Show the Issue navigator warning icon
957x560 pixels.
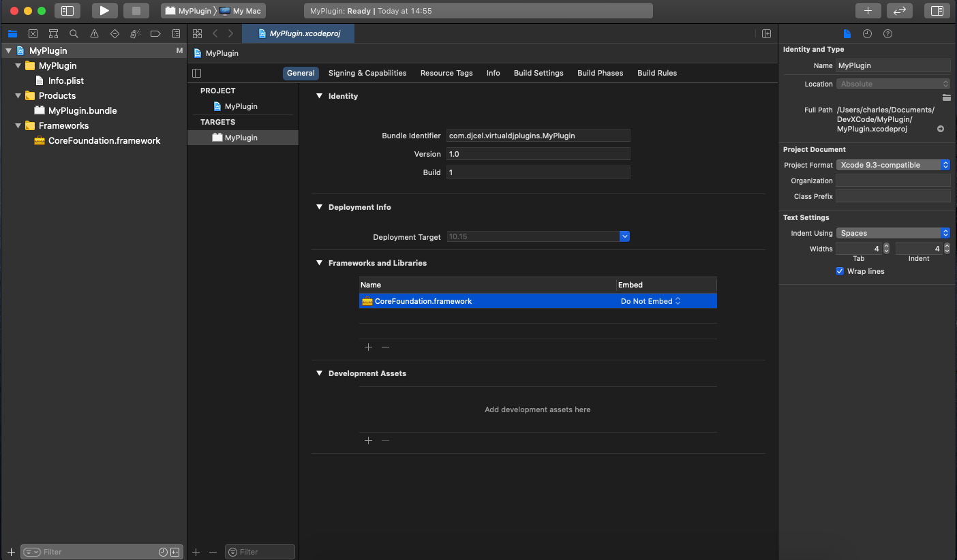coord(94,33)
